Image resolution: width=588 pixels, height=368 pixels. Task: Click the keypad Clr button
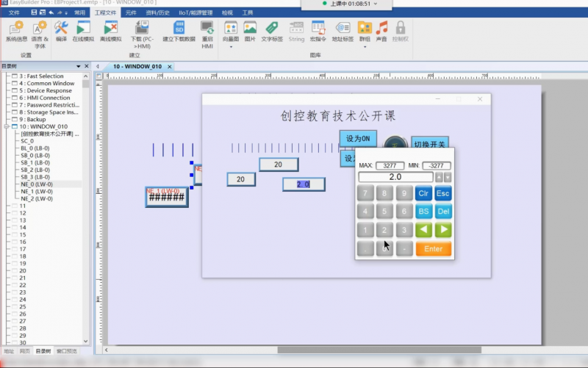423,193
